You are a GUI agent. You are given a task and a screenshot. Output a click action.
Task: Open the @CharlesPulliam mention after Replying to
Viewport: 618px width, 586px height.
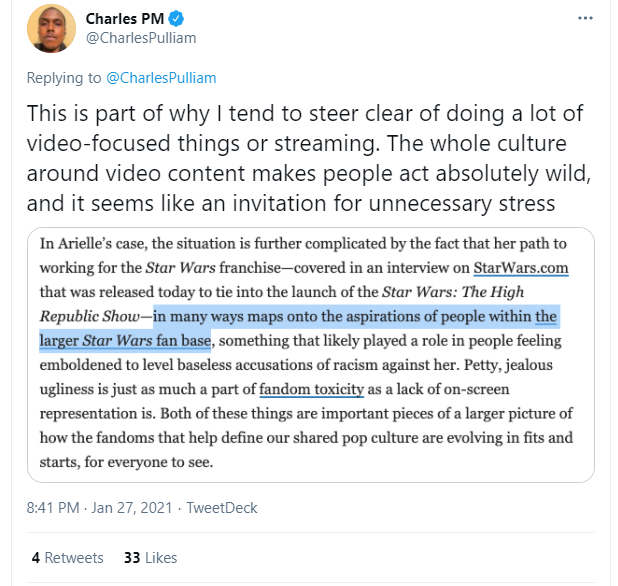tap(161, 77)
